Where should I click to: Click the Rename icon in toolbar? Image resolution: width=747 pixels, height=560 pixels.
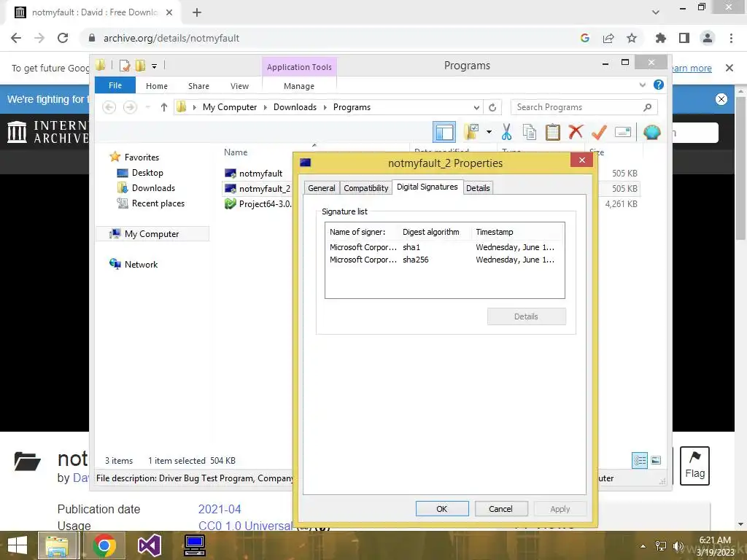click(623, 132)
